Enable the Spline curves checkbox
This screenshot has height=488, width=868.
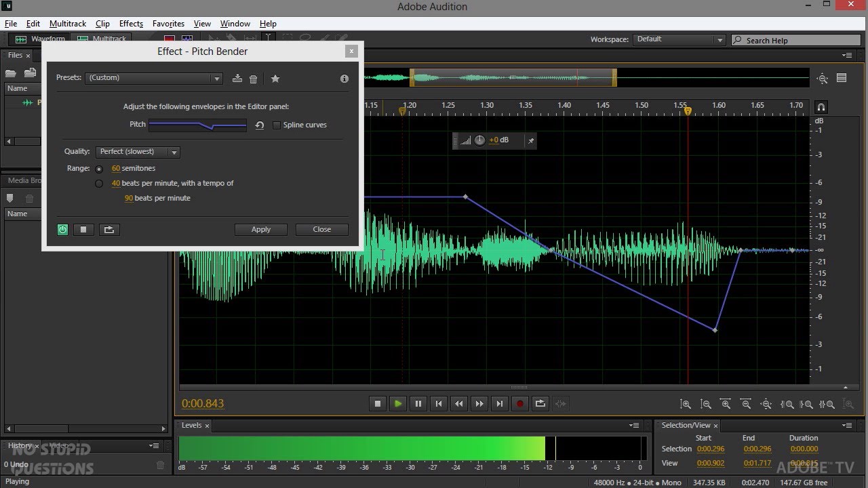point(277,125)
